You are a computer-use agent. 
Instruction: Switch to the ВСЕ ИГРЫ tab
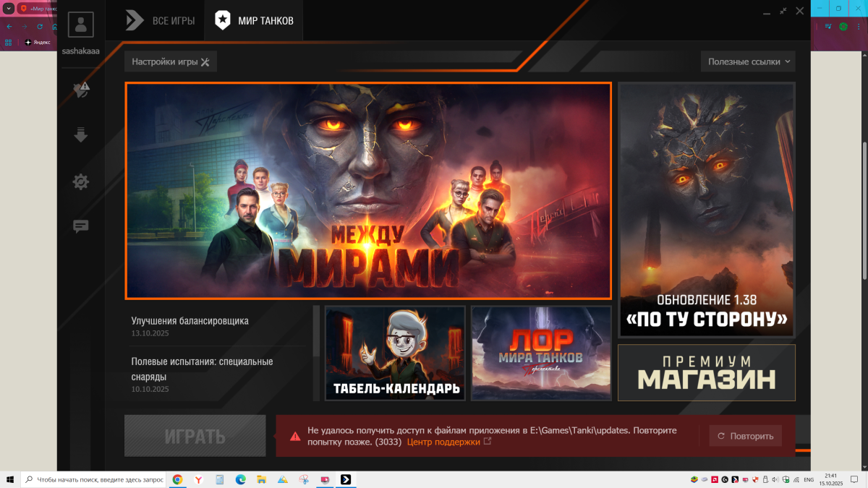160,20
